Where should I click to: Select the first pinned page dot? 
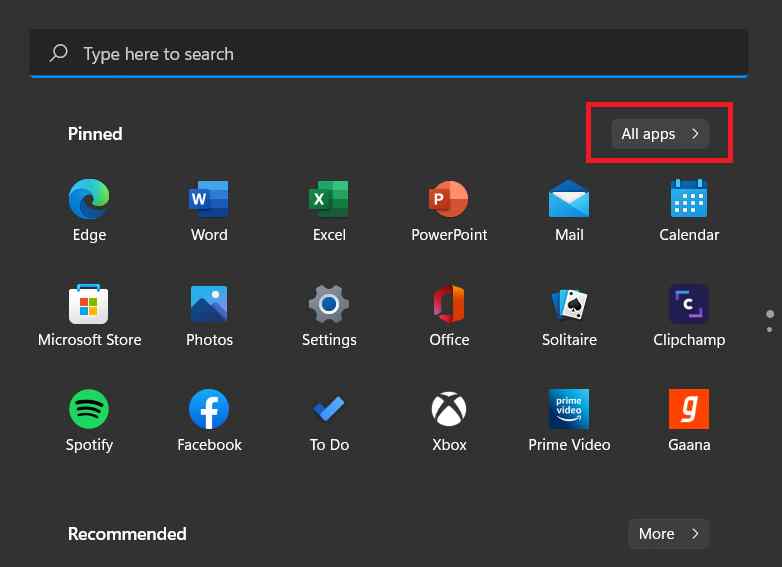(770, 314)
